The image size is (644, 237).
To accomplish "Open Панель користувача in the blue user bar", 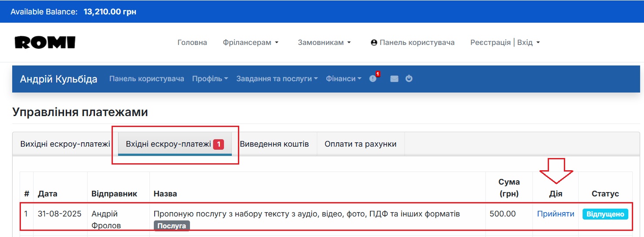I will (x=146, y=79).
